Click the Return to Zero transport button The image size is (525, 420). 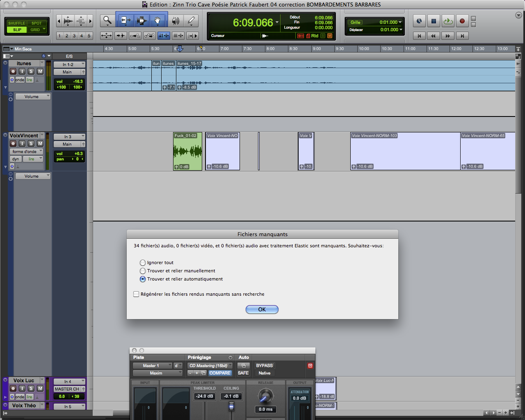[x=419, y=36]
